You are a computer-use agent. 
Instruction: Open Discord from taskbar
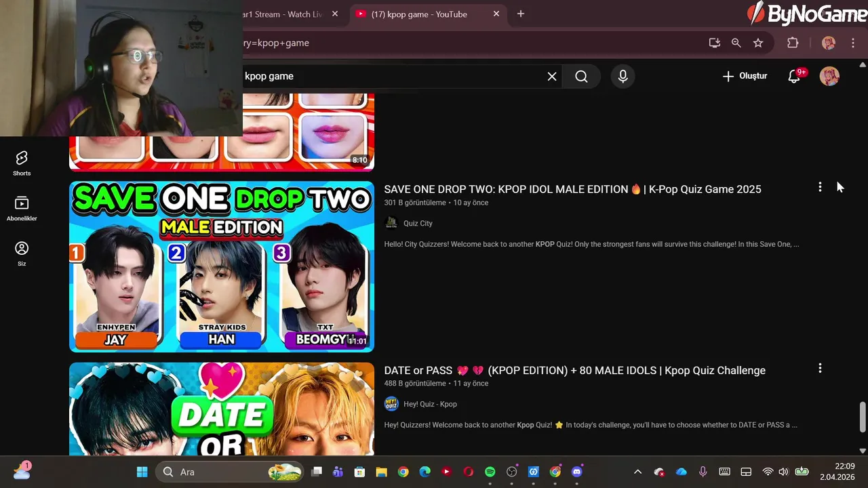pos(577,472)
